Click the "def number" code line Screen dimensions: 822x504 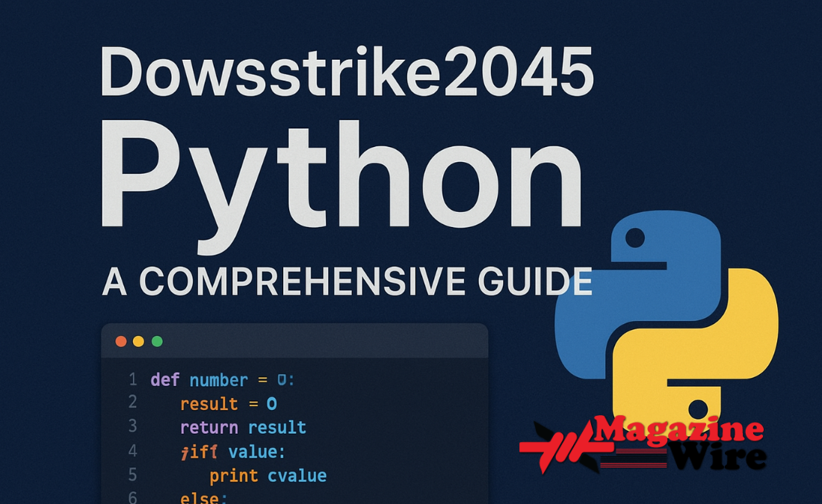click(x=223, y=380)
